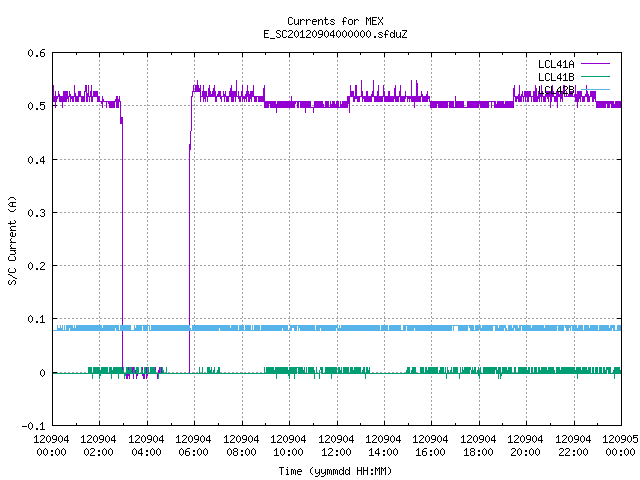Click the '06:00' x-axis tick label
Image resolution: width=640 pixels, height=480 pixels.
click(x=193, y=452)
